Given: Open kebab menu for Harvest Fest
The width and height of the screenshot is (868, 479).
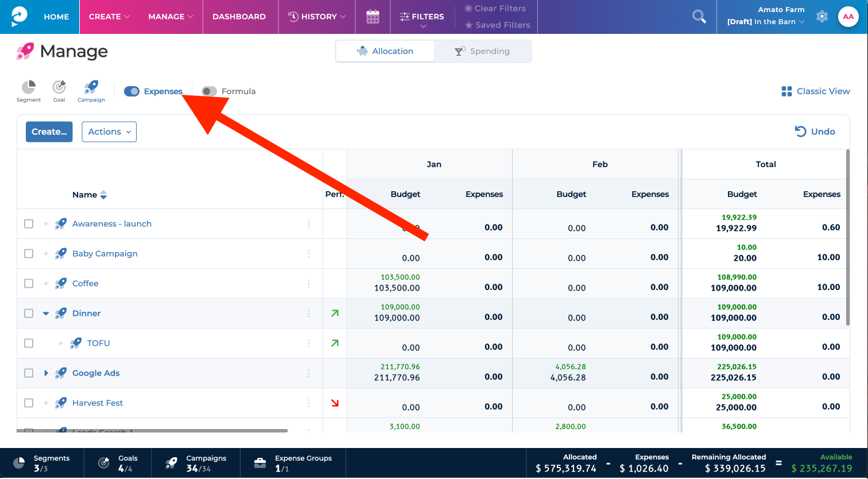Looking at the screenshot, I should pyautogui.click(x=308, y=403).
